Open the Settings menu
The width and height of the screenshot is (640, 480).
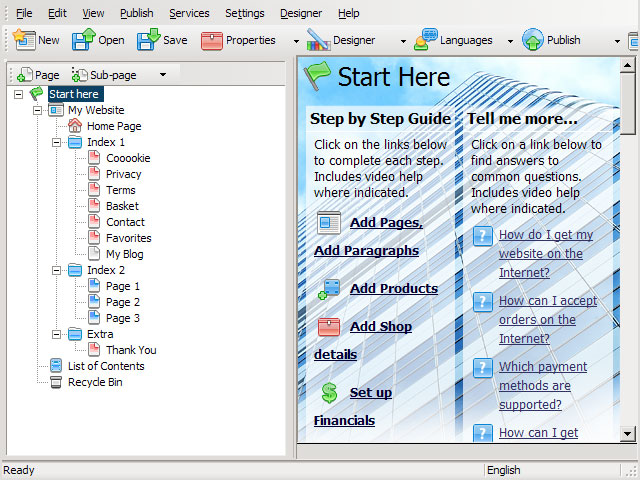click(x=244, y=13)
